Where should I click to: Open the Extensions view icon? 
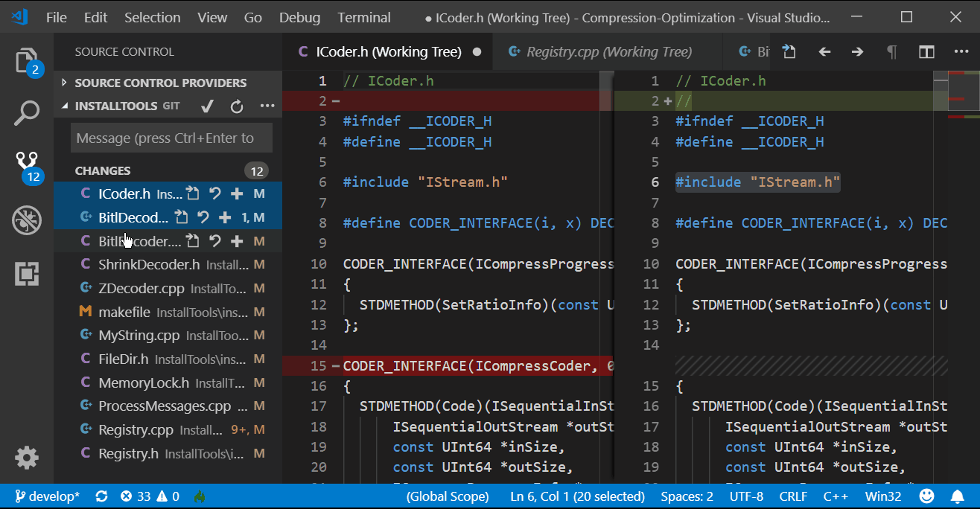point(27,274)
